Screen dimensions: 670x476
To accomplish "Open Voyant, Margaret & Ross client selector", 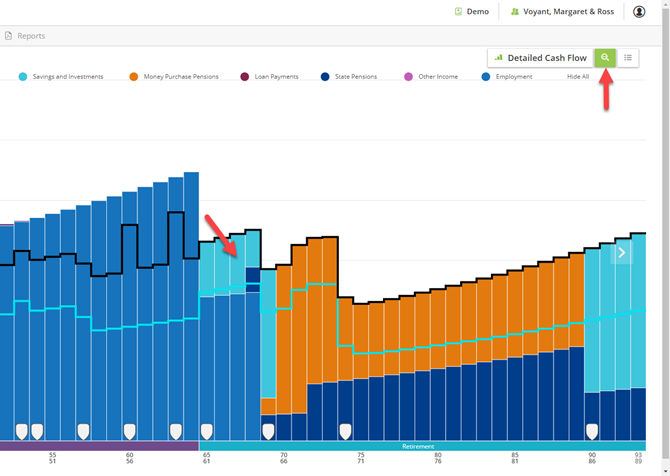I will pos(562,12).
